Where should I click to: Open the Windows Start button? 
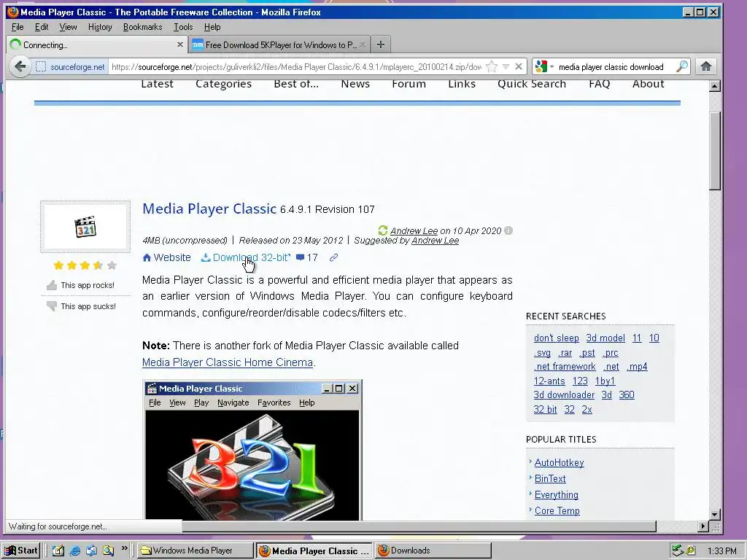point(21,551)
